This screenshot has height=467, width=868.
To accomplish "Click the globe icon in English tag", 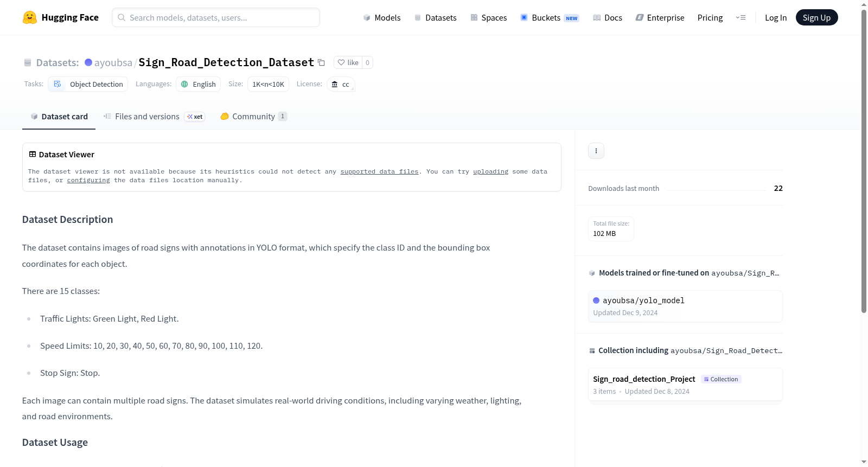I will tap(184, 84).
